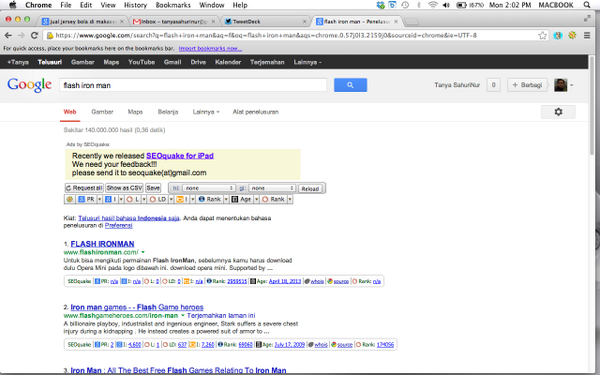
Task: Open the SEOquake for iPad link
Action: tap(180, 156)
